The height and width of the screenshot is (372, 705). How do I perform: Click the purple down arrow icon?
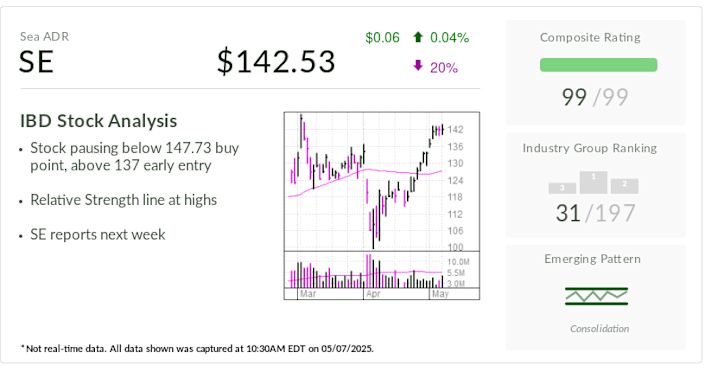point(418,66)
